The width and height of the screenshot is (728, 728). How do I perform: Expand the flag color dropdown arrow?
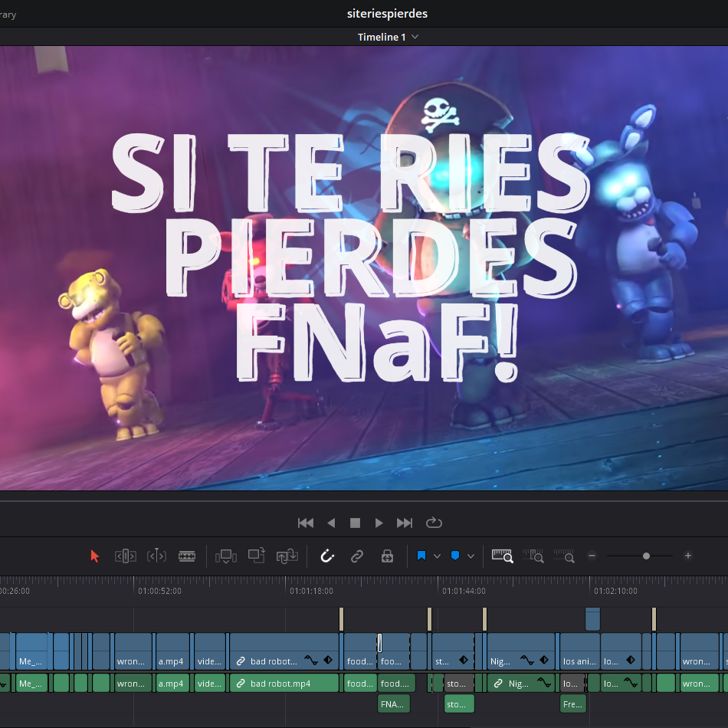pos(438,556)
